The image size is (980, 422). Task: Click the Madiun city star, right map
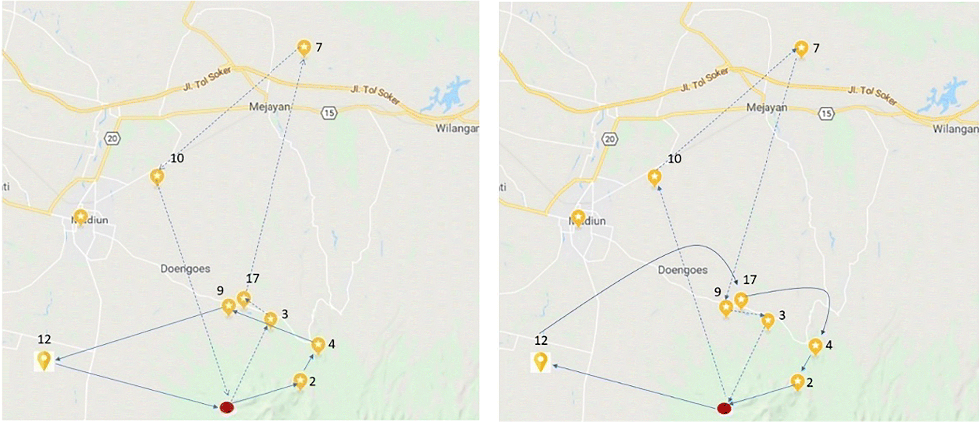[x=578, y=218]
